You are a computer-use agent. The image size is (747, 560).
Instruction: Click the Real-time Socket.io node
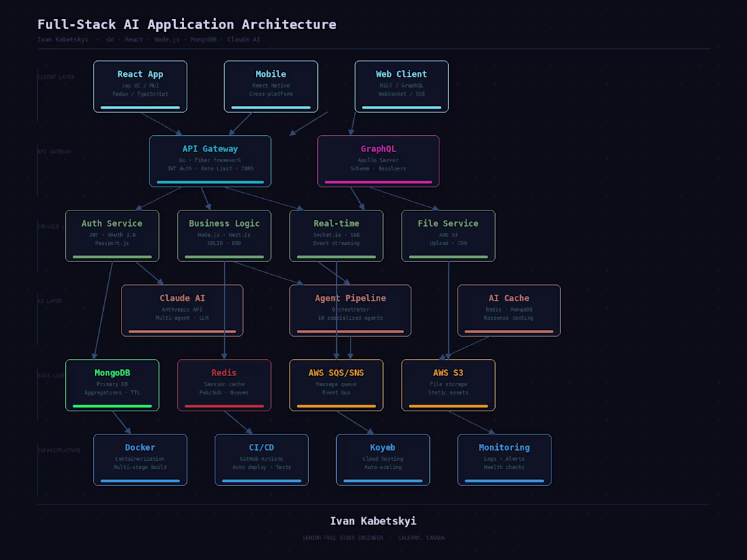[336, 235]
